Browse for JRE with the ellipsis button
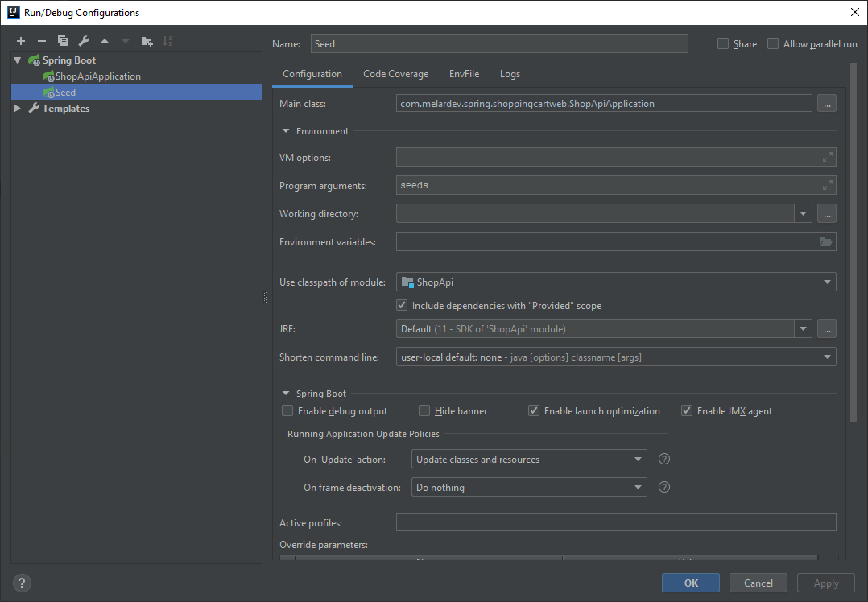868x602 pixels. click(x=826, y=328)
